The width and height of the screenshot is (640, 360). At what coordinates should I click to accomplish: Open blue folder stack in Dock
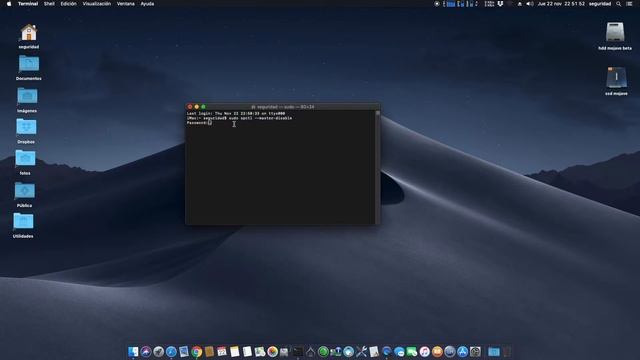point(493,351)
